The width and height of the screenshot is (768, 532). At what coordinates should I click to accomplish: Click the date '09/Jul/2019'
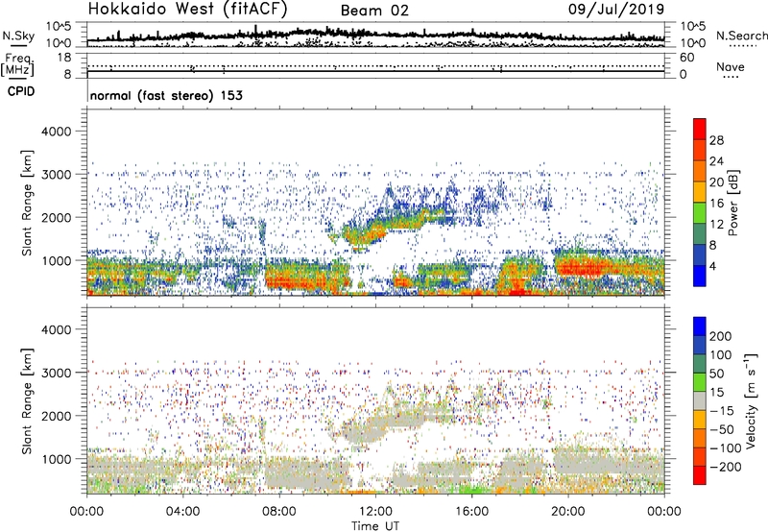(x=616, y=10)
